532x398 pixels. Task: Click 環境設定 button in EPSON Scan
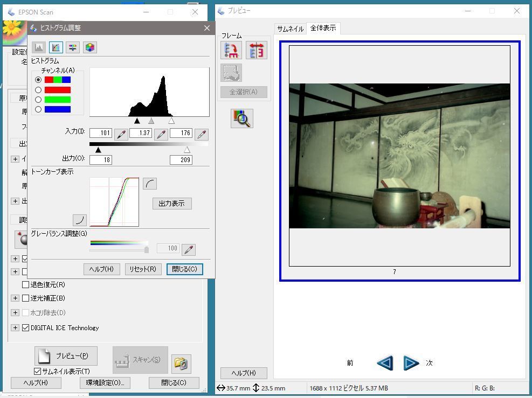[105, 383]
